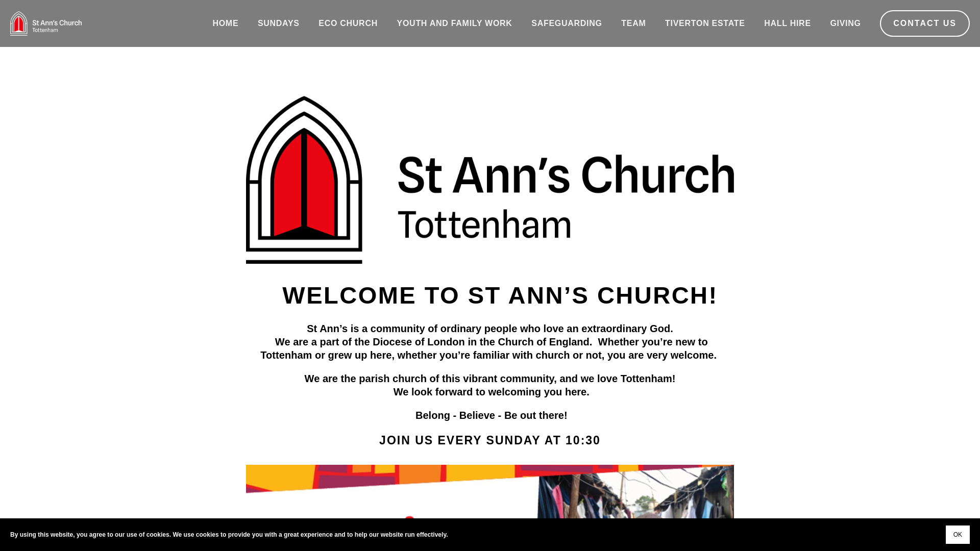This screenshot has height=551, width=980.
Task: Click the Contact Us button
Action: (x=925, y=23)
